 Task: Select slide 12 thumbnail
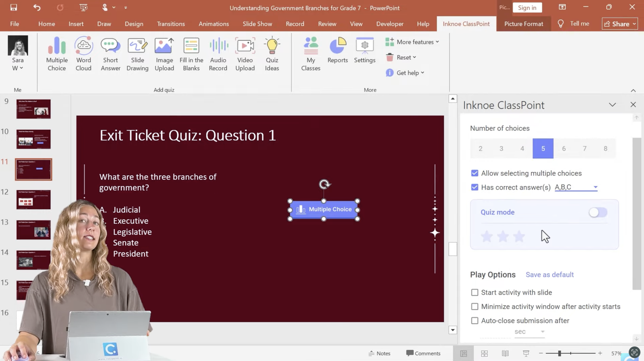coord(33,199)
